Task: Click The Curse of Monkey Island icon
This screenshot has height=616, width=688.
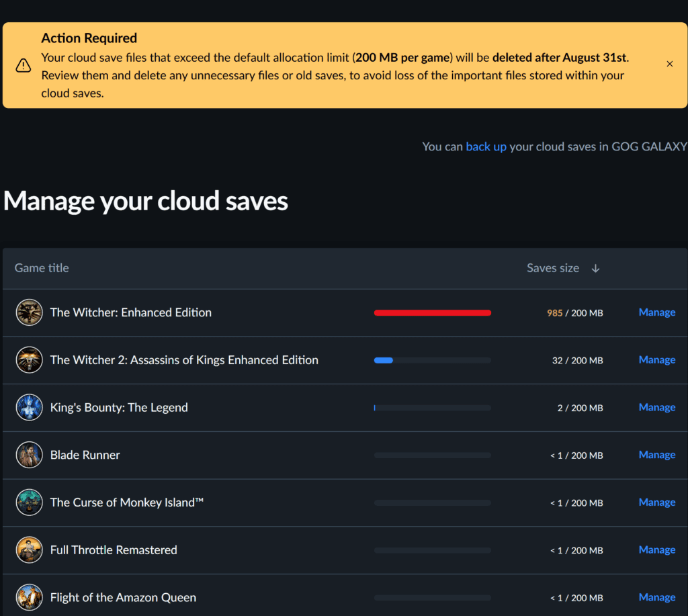Action: coord(30,502)
